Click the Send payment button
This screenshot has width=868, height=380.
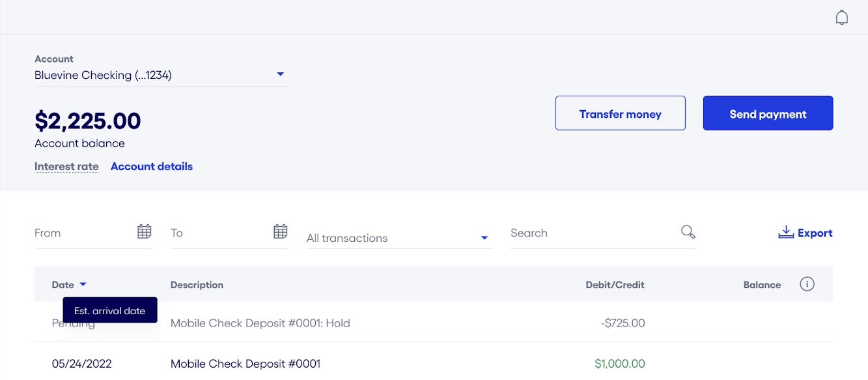coord(768,113)
